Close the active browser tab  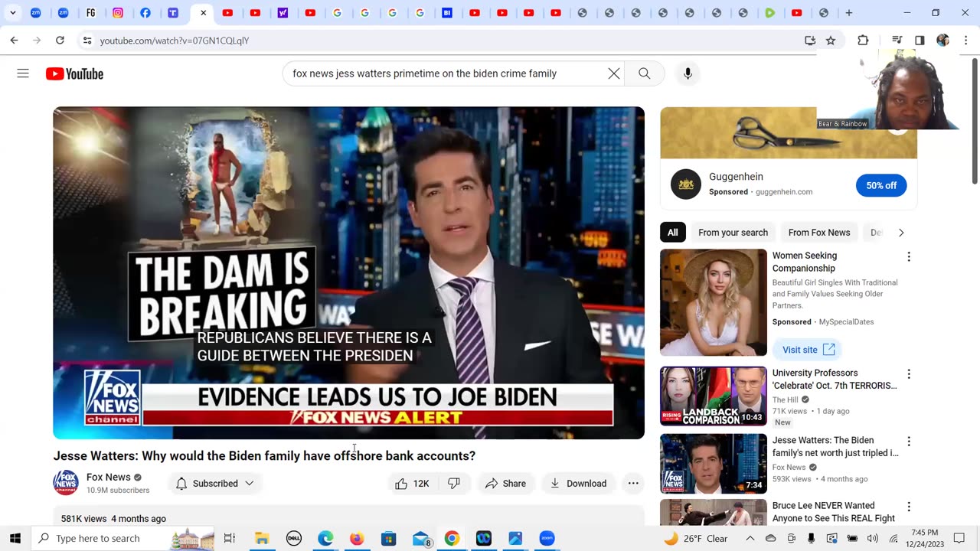[203, 13]
